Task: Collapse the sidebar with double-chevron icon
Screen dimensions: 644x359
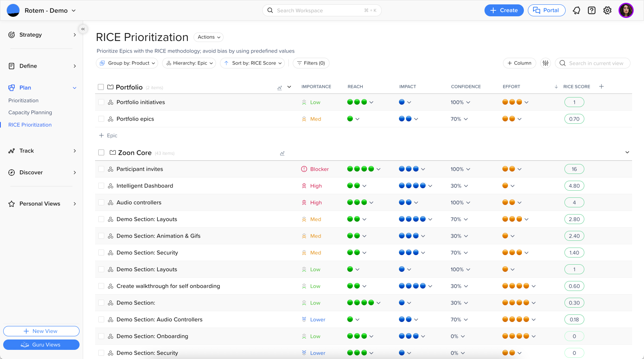Action: (83, 29)
